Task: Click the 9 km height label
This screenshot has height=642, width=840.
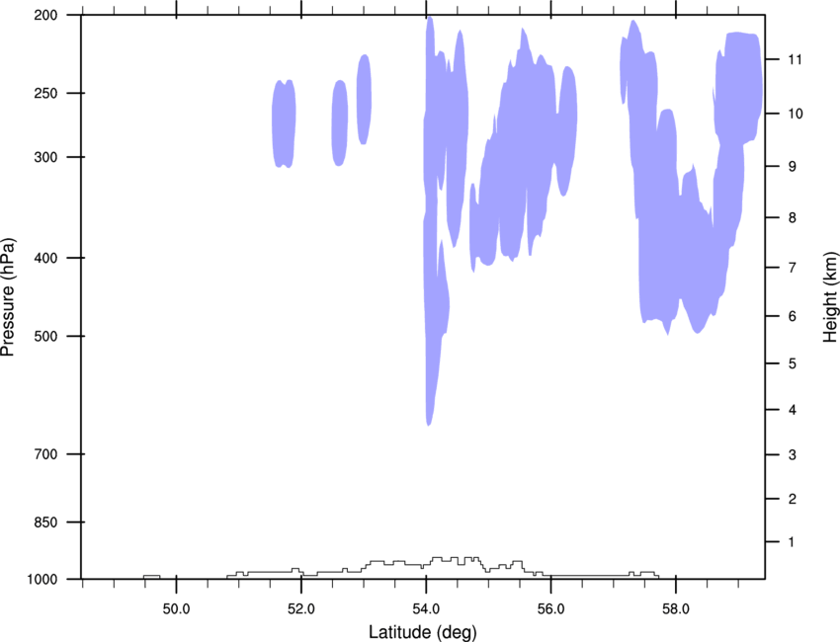Action: tap(793, 167)
